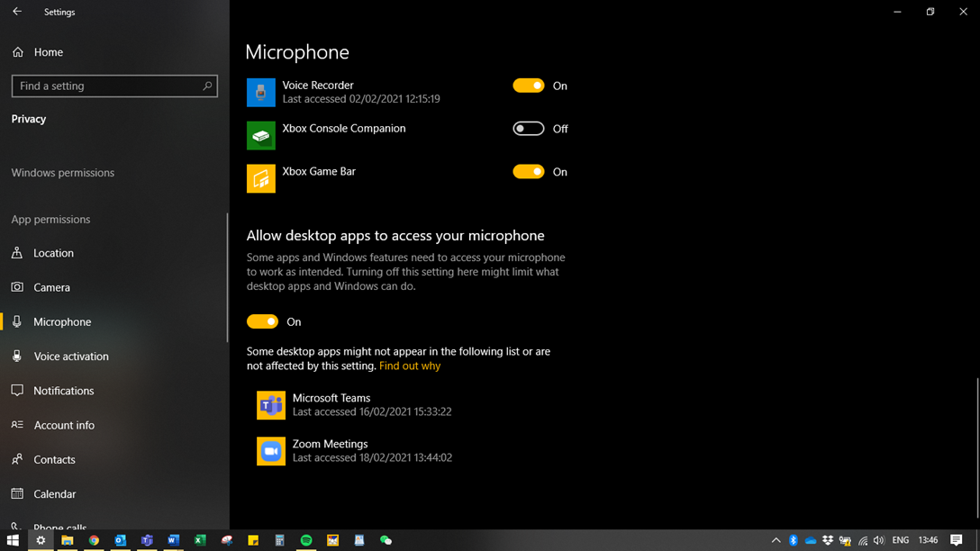This screenshot has height=551, width=980.
Task: Enable microphone for Xbox Console Companion
Action: pos(529,129)
